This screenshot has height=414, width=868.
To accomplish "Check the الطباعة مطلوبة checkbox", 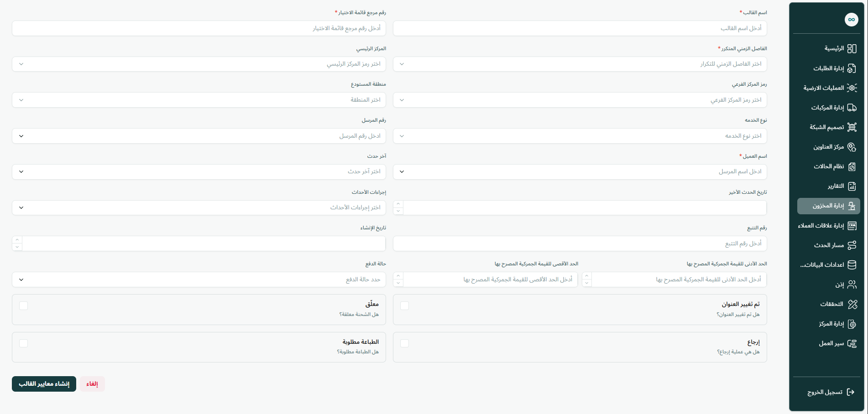I will tap(24, 343).
